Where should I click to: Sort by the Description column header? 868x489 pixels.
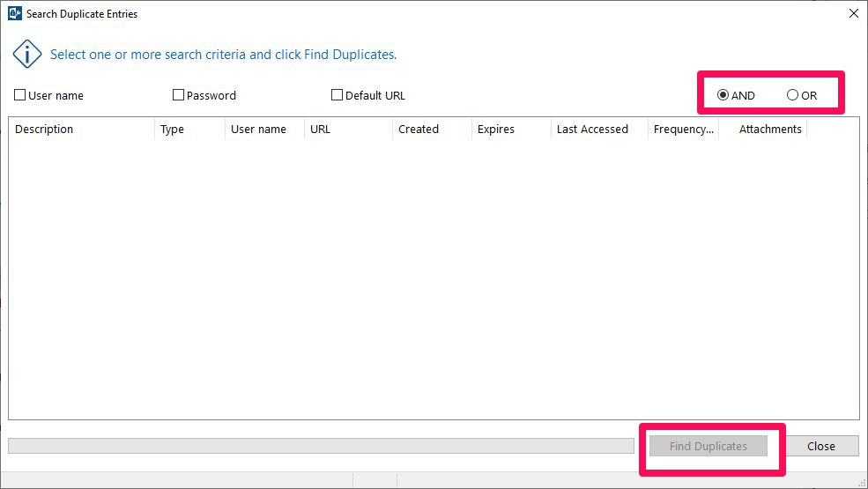coord(81,129)
